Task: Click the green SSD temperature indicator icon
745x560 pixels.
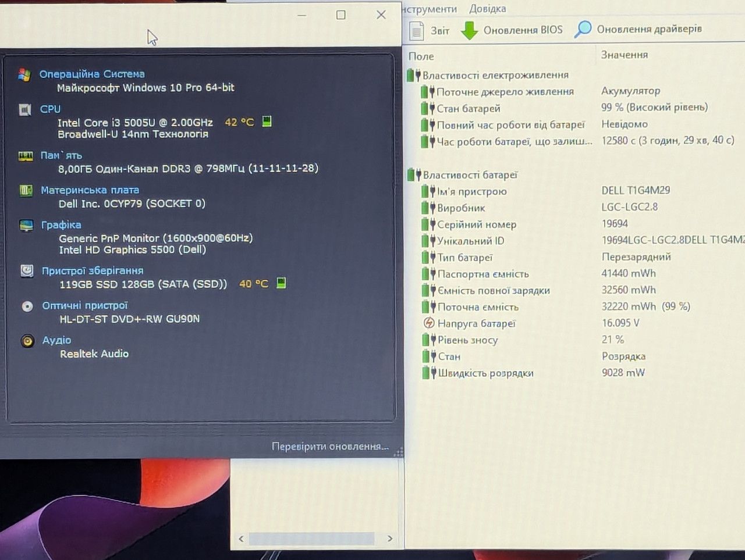Action: tap(281, 283)
